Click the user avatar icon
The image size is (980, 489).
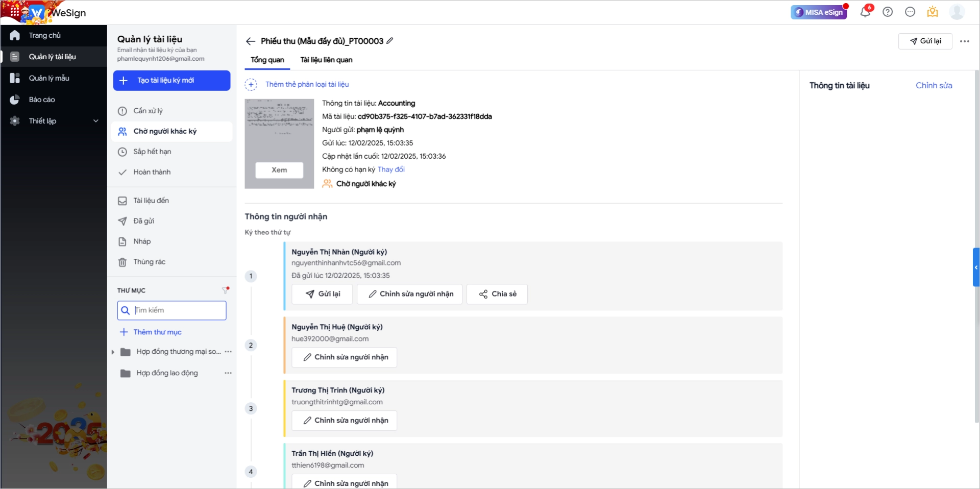pyautogui.click(x=957, y=12)
